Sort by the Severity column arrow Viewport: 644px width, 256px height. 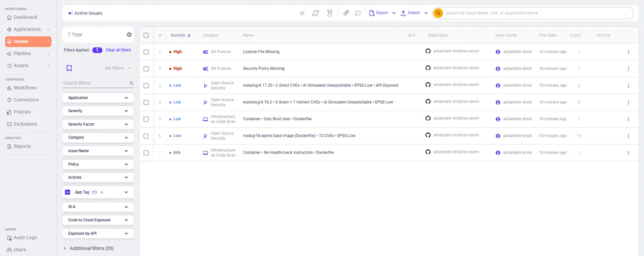click(189, 35)
